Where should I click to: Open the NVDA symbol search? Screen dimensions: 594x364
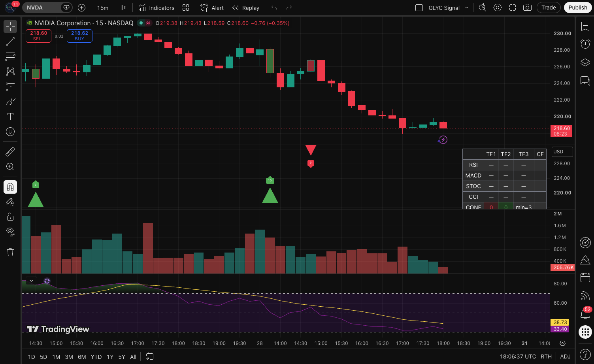(47, 8)
